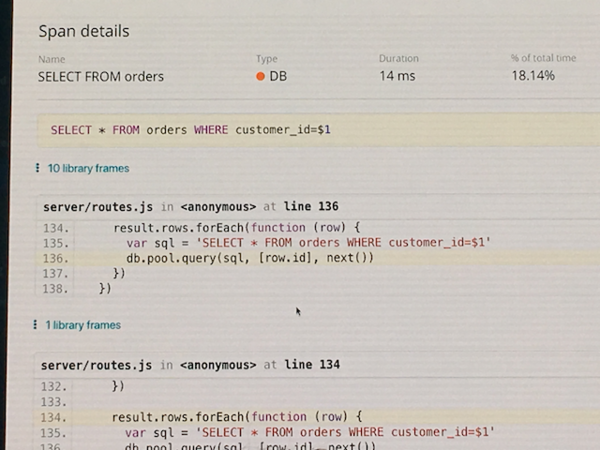Expand the 1 library frames section
The width and height of the screenshot is (600, 450).
pyautogui.click(x=83, y=325)
